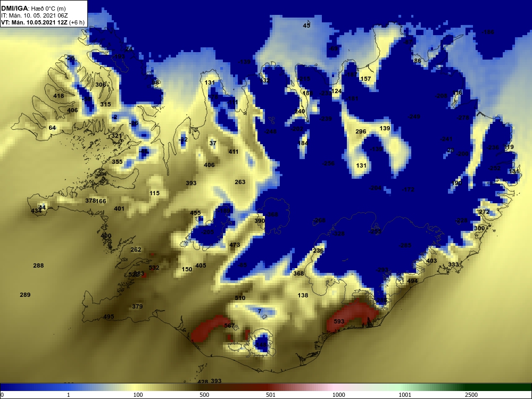Click the 100 label on the colour scale

(138, 395)
